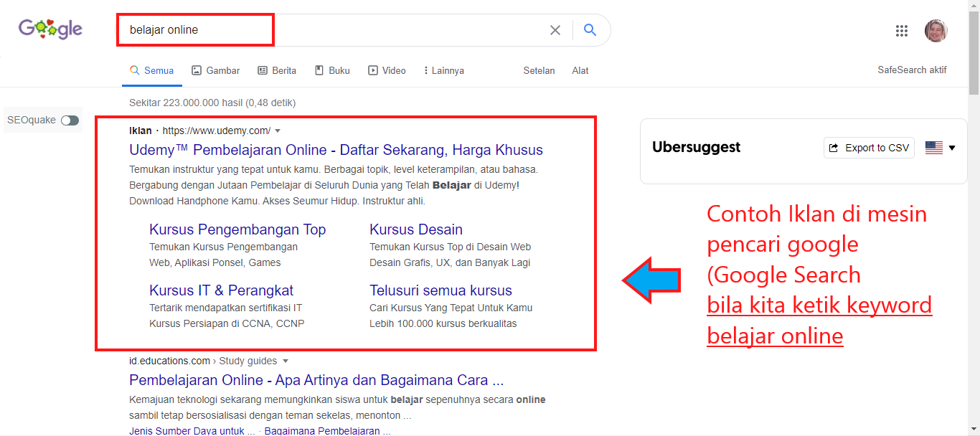
Task: Click the profile avatar in the top corner
Action: point(936,30)
